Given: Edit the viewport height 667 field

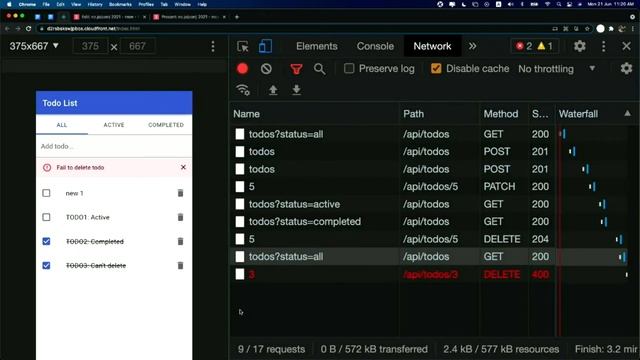Looking at the screenshot, I should 138,46.
